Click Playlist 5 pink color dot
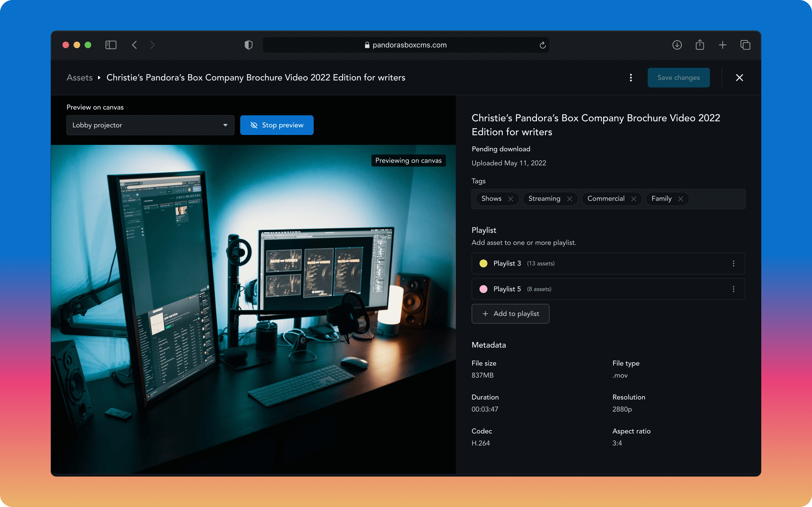The height and width of the screenshot is (507, 812). (x=483, y=289)
